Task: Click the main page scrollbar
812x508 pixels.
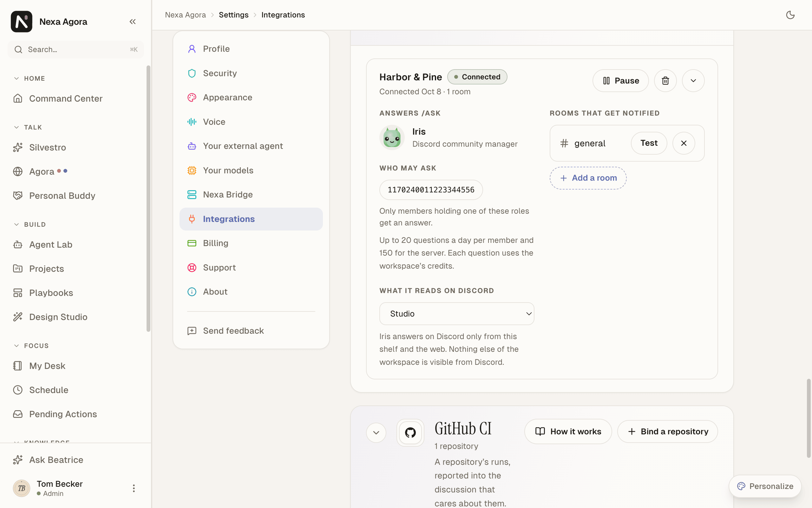Action: (809, 418)
